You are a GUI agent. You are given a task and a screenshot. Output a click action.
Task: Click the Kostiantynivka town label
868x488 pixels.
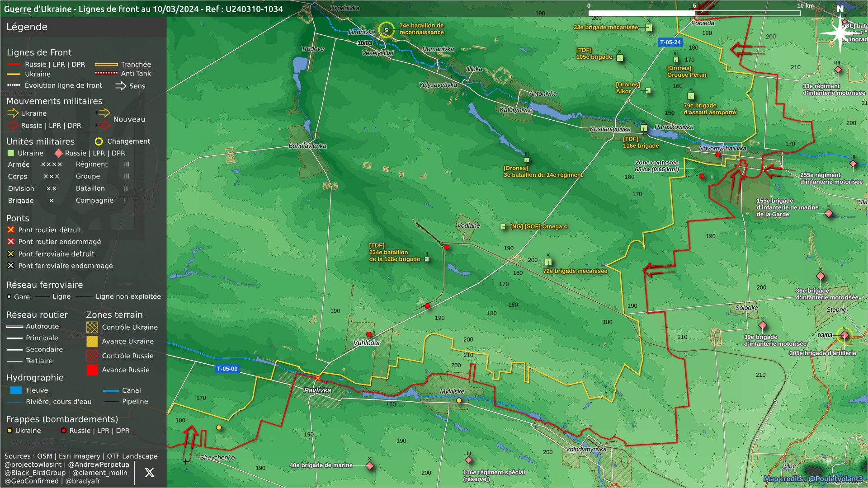click(x=610, y=129)
